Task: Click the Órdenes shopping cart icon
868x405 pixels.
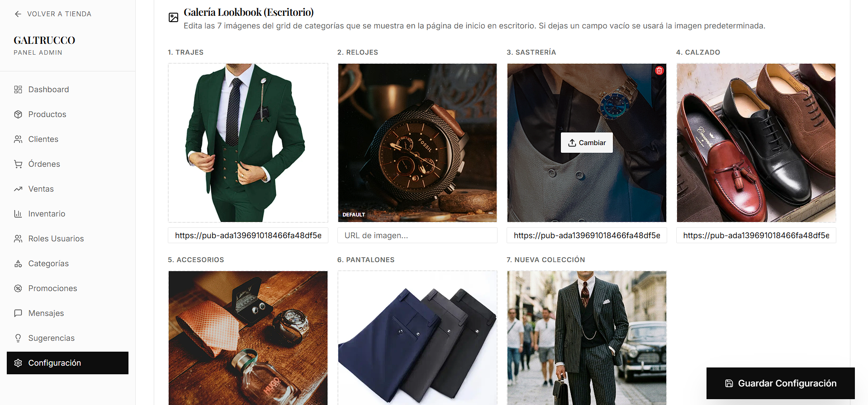Action: click(18, 164)
